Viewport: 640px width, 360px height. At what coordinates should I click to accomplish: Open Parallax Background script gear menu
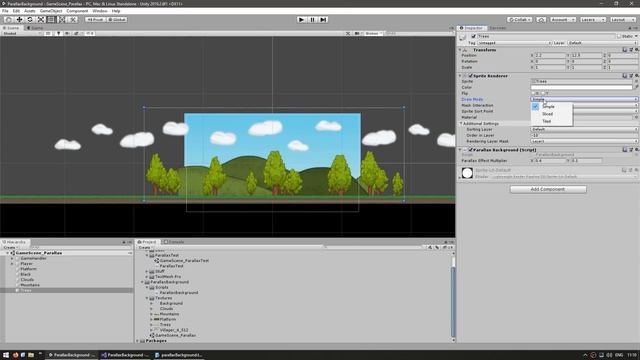pyautogui.click(x=636, y=150)
